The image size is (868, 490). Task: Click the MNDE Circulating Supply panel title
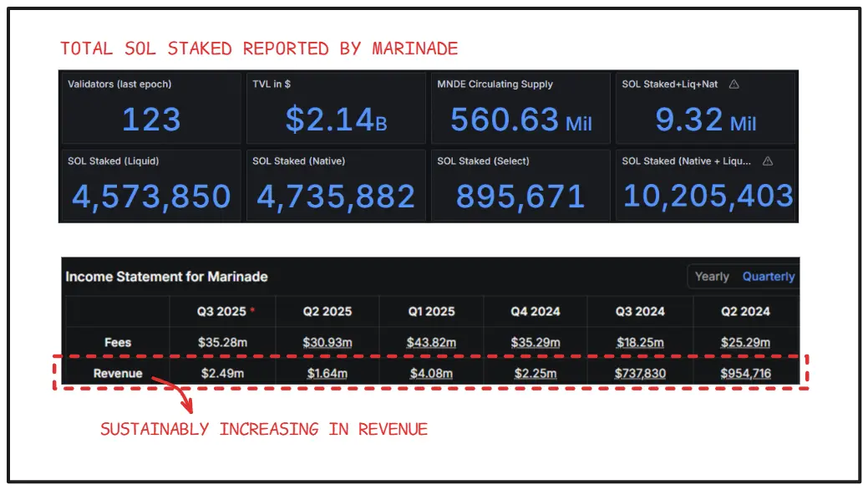click(495, 84)
